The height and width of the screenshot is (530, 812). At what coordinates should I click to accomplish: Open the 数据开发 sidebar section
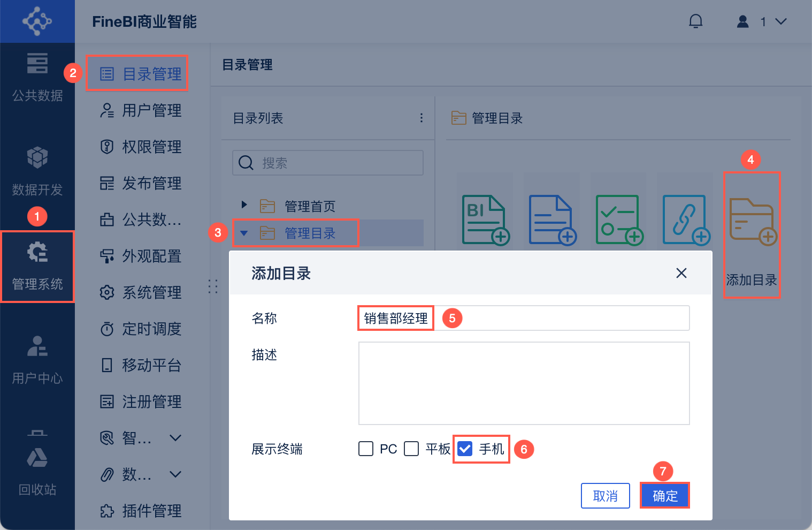coord(37,171)
